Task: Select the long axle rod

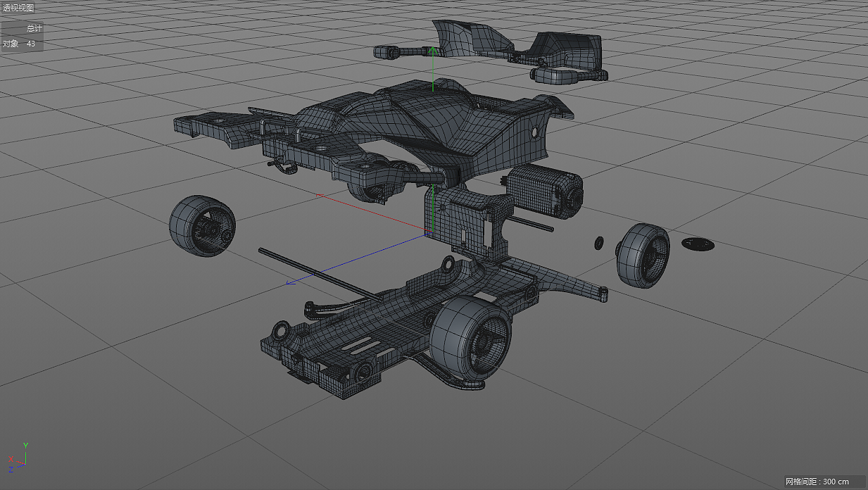Action: [x=321, y=275]
